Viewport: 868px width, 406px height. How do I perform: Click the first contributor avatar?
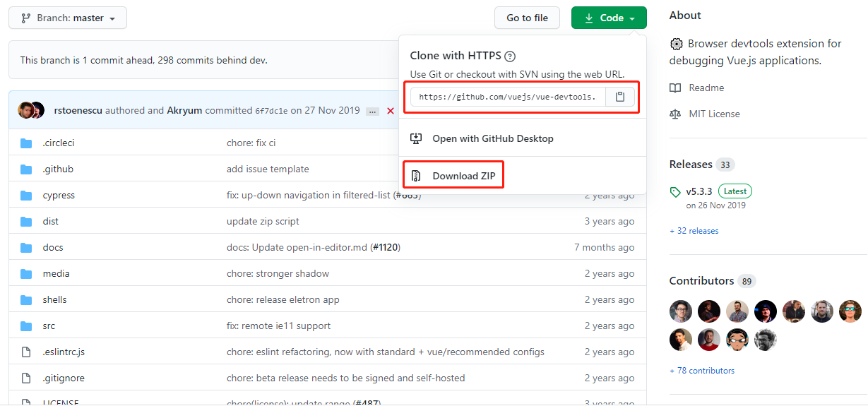coord(681,311)
